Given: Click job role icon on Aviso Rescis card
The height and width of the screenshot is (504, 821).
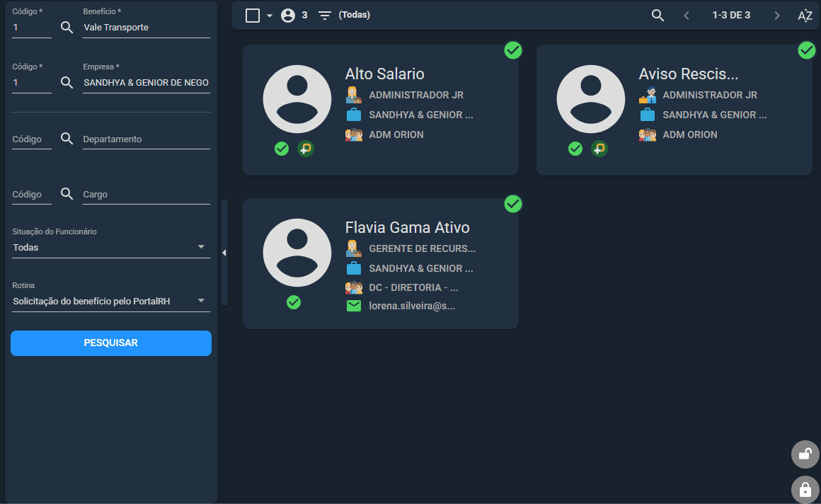Looking at the screenshot, I should [648, 95].
